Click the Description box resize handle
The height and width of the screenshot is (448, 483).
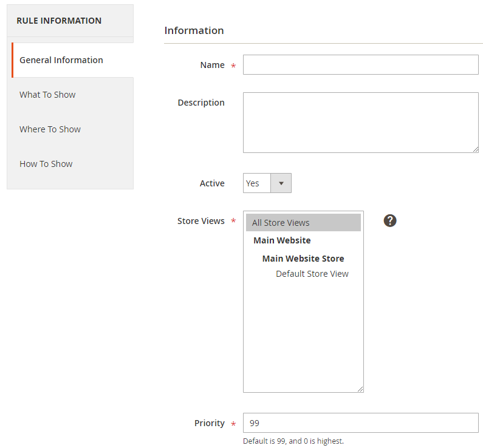(475, 149)
